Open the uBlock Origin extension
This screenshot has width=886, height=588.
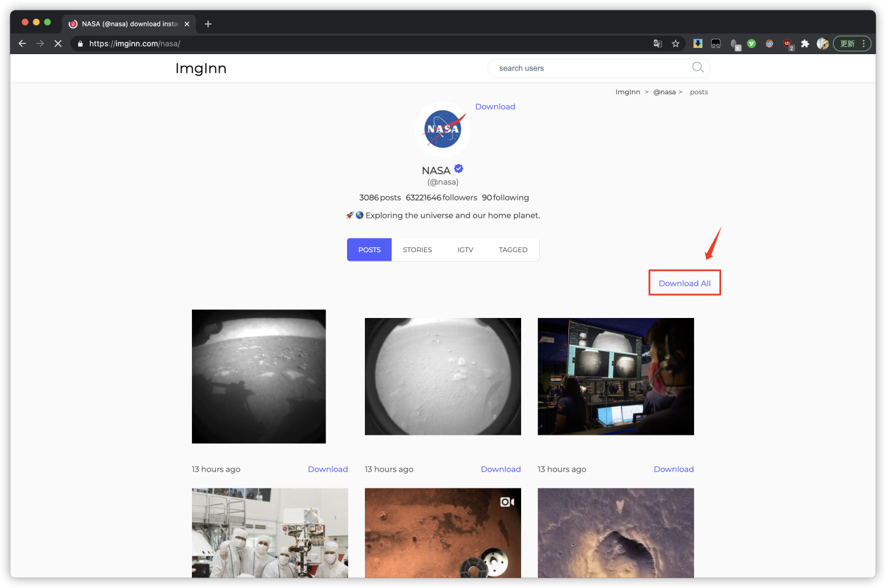(788, 44)
